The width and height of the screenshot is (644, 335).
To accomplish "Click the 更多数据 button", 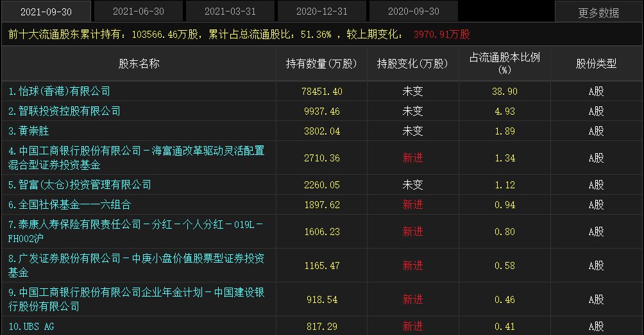I will pos(598,12).
